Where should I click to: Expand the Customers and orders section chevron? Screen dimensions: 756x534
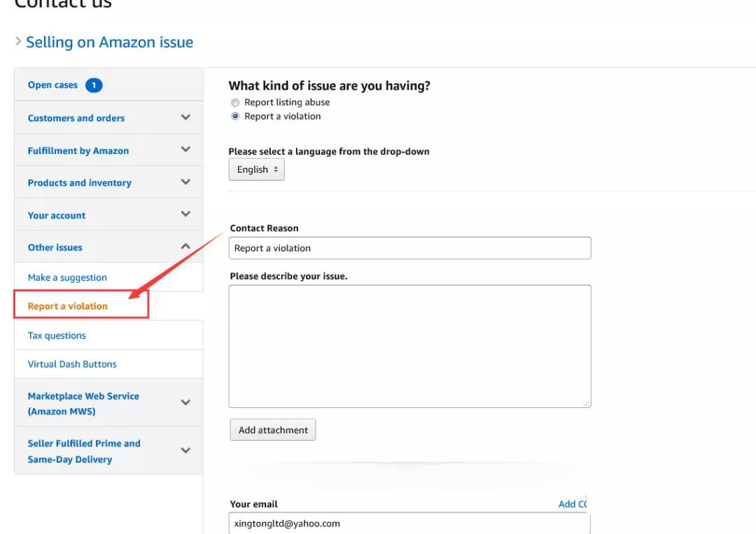[185, 117]
